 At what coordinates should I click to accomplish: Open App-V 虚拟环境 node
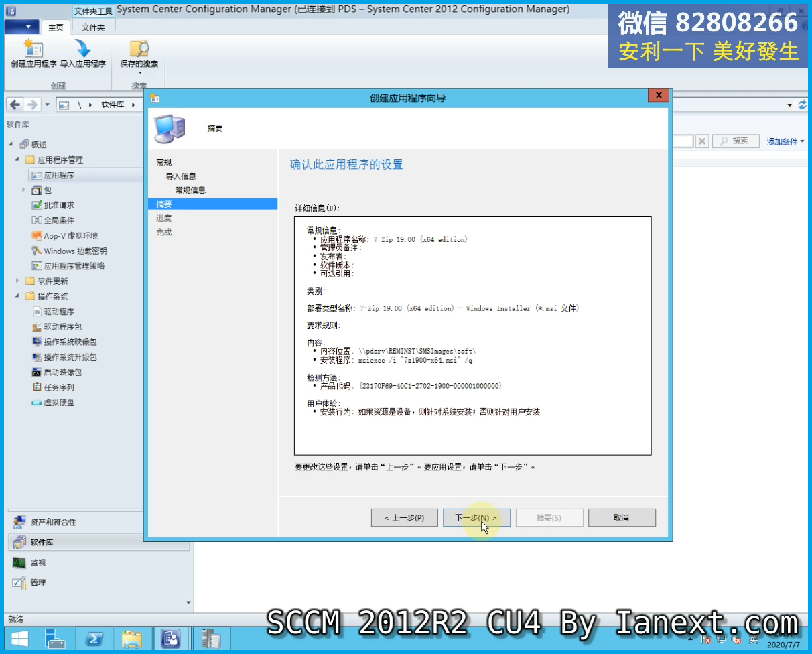coord(70,236)
